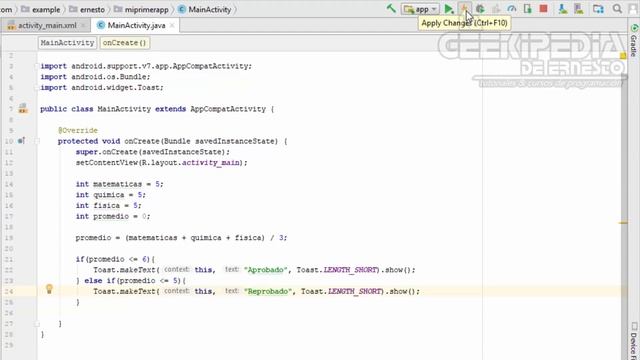Viewport: 640px width, 360px height.
Task: Click the fisica variable declaration
Action: coord(107,205)
